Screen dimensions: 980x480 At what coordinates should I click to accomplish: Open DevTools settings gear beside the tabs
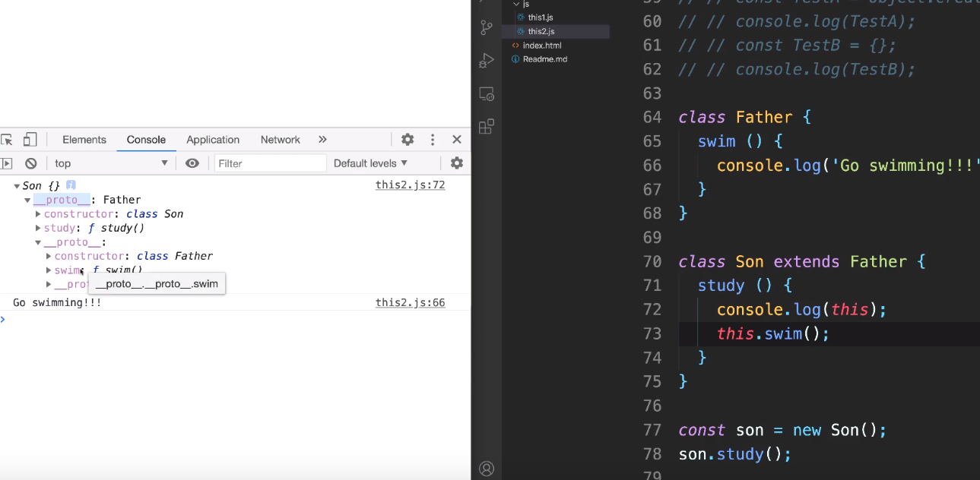tap(408, 140)
